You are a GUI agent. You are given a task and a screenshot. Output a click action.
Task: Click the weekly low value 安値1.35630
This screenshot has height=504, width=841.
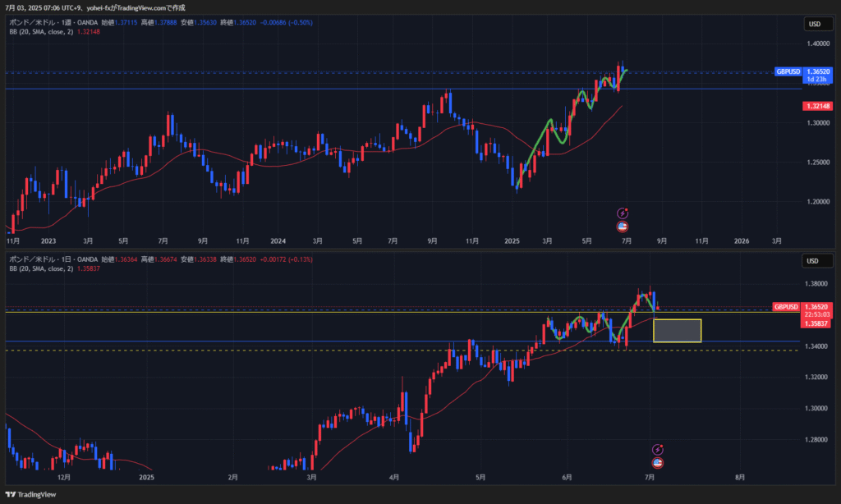[x=199, y=22]
